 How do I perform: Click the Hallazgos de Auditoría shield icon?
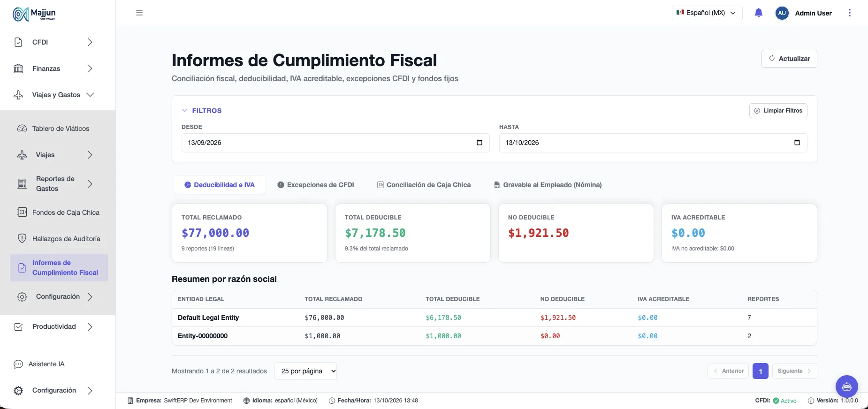click(x=22, y=239)
